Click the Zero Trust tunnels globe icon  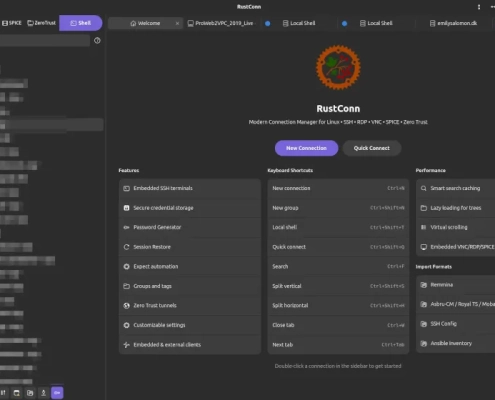click(x=126, y=306)
